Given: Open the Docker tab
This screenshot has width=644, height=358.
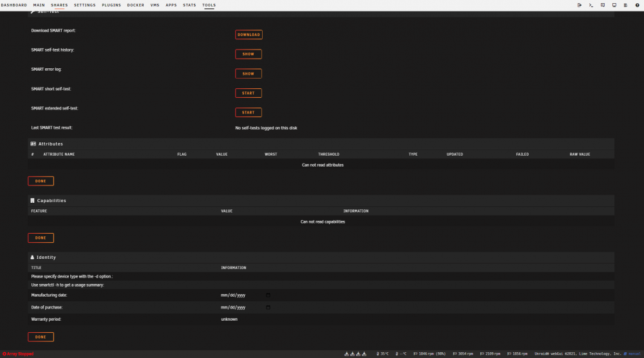Looking at the screenshot, I should point(135,5).
